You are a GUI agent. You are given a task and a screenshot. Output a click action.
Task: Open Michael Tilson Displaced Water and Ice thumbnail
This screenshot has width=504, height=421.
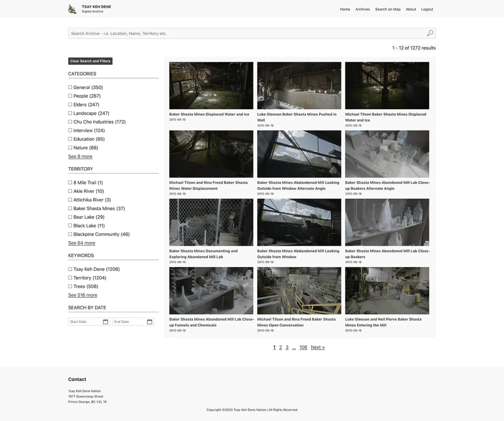point(387,86)
